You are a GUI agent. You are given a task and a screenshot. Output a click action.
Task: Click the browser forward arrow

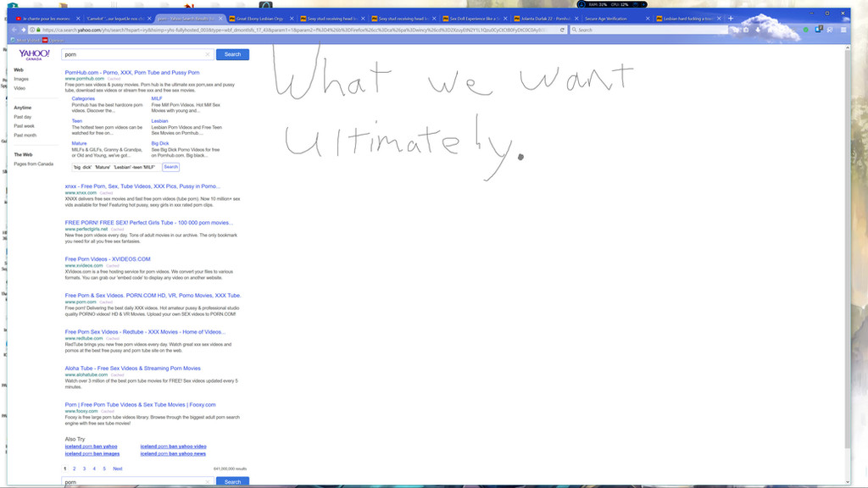[x=23, y=30]
